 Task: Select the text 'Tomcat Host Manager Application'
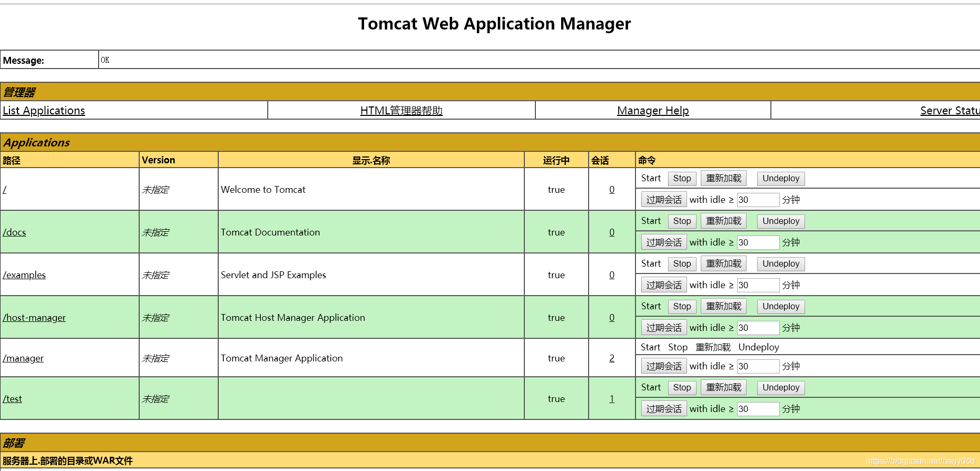[x=293, y=318]
